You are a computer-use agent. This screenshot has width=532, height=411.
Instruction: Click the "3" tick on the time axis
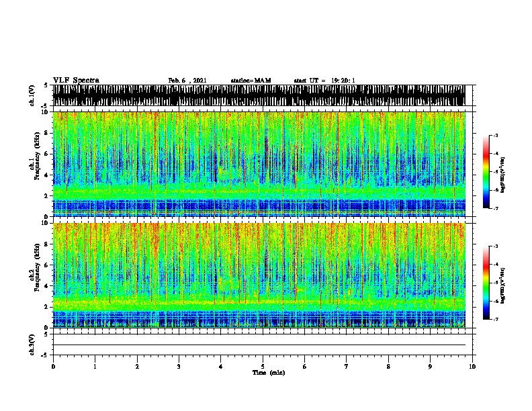tap(179, 367)
